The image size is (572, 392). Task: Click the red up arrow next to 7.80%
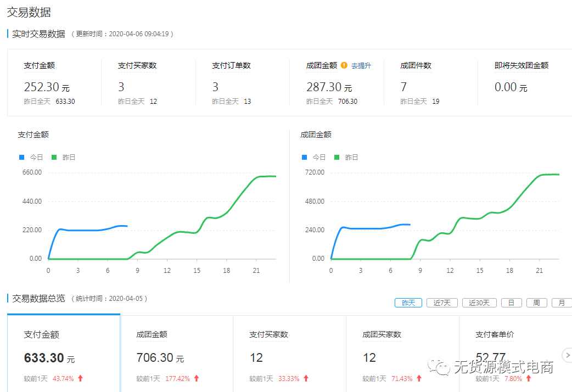click(x=529, y=378)
